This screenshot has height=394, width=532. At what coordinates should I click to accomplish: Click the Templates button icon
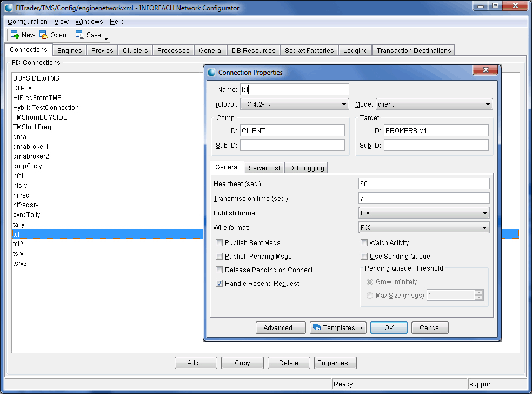coord(317,327)
